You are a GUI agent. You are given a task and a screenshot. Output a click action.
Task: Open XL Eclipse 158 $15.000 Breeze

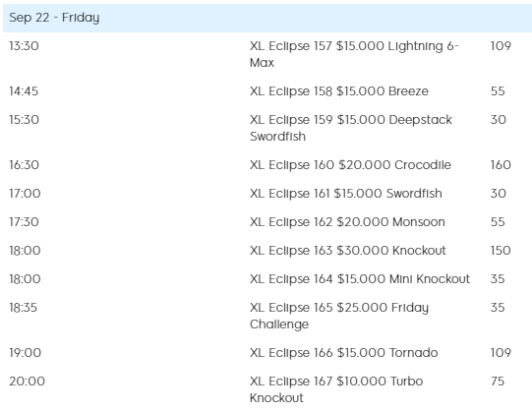(339, 91)
